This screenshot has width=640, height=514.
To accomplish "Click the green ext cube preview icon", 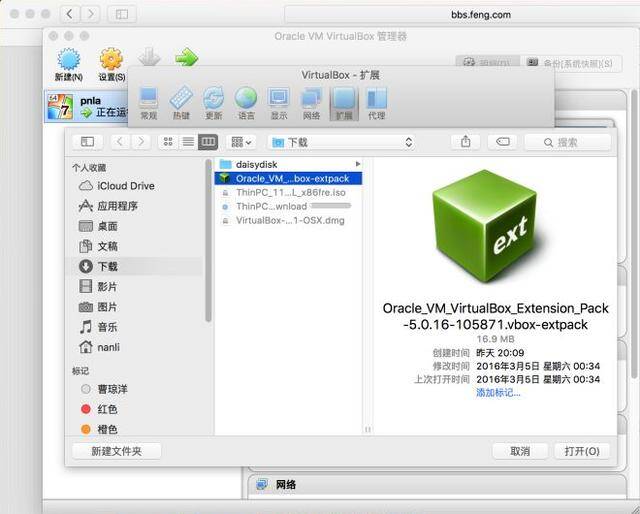I will click(487, 226).
